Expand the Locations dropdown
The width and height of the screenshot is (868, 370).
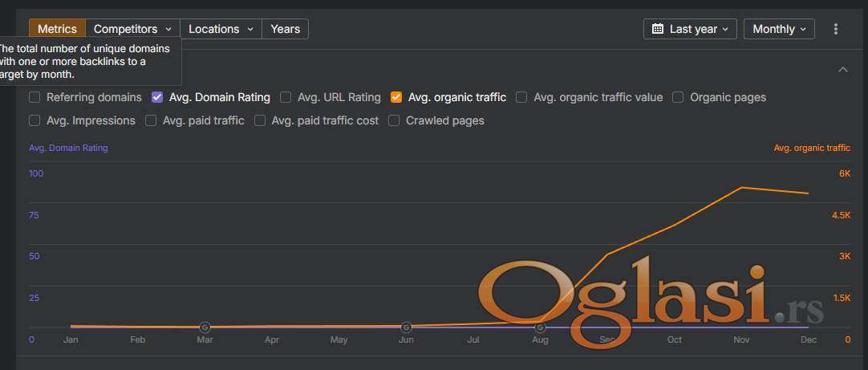point(221,29)
